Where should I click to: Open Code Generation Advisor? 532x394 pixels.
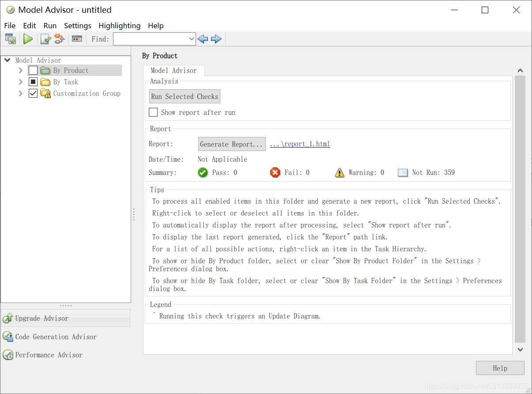tap(49, 337)
